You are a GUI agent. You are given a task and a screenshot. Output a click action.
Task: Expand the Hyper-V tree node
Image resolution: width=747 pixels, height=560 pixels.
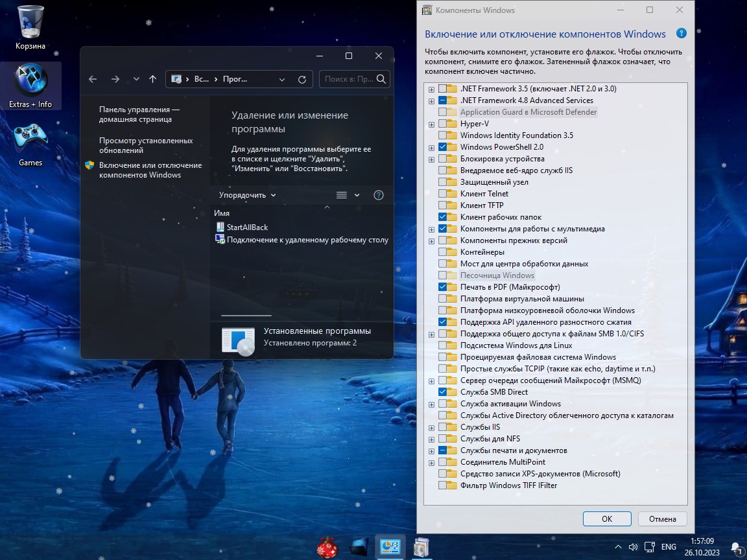coord(431,124)
